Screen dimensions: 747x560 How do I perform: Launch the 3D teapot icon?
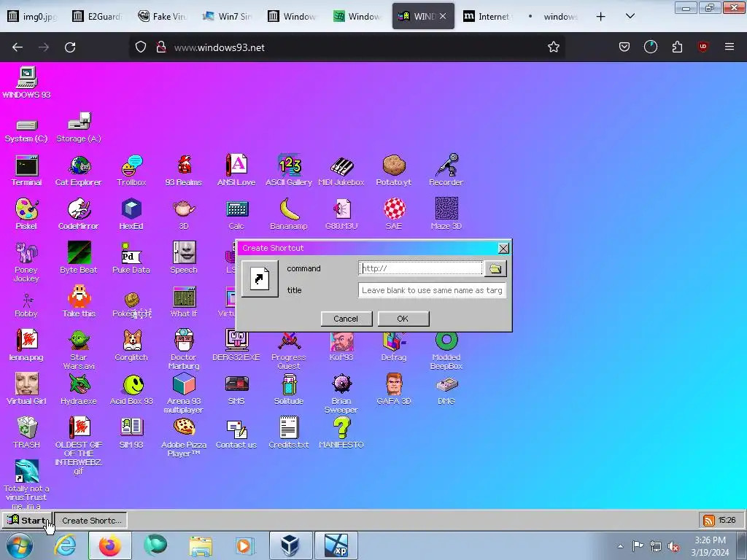point(184,214)
